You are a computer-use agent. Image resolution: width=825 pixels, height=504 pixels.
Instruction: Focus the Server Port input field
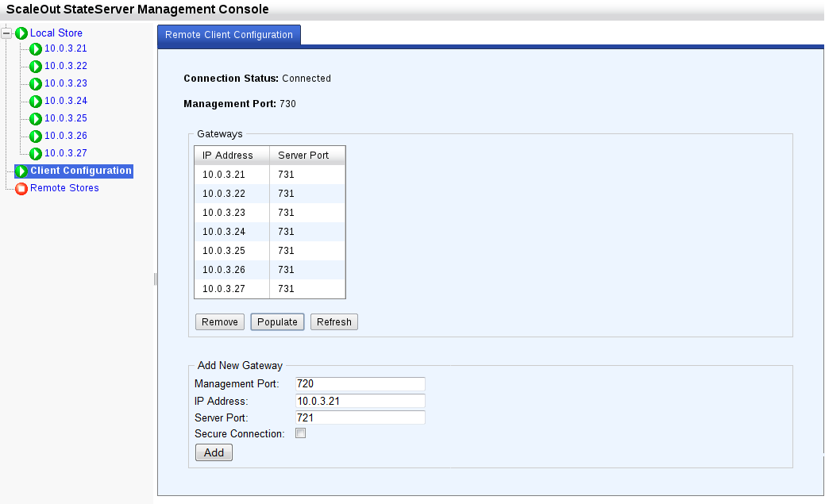point(360,417)
